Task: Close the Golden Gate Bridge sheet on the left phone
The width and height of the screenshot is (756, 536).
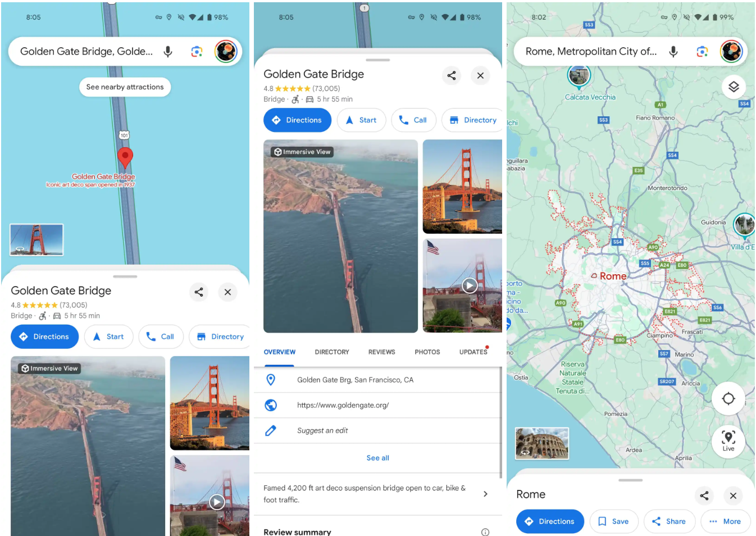Action: pyautogui.click(x=227, y=292)
